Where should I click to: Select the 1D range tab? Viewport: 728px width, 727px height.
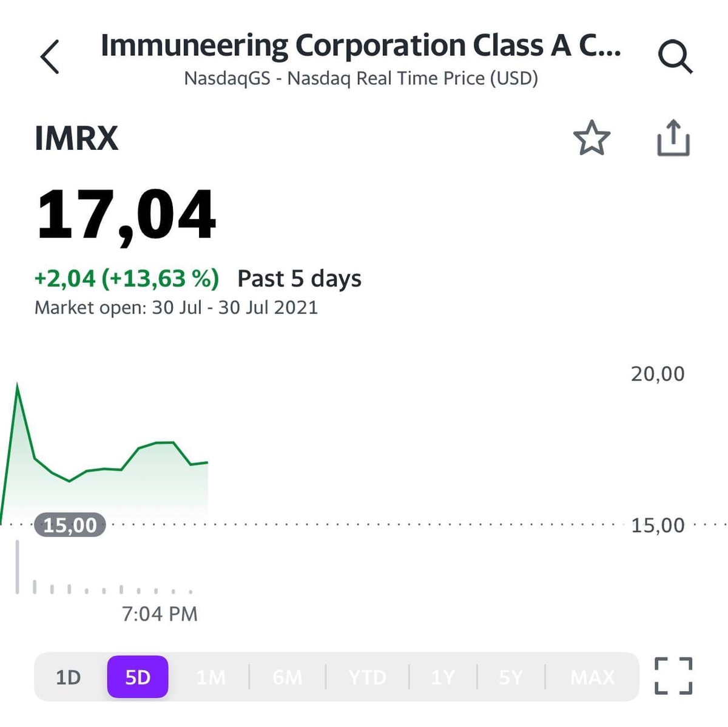[68, 677]
